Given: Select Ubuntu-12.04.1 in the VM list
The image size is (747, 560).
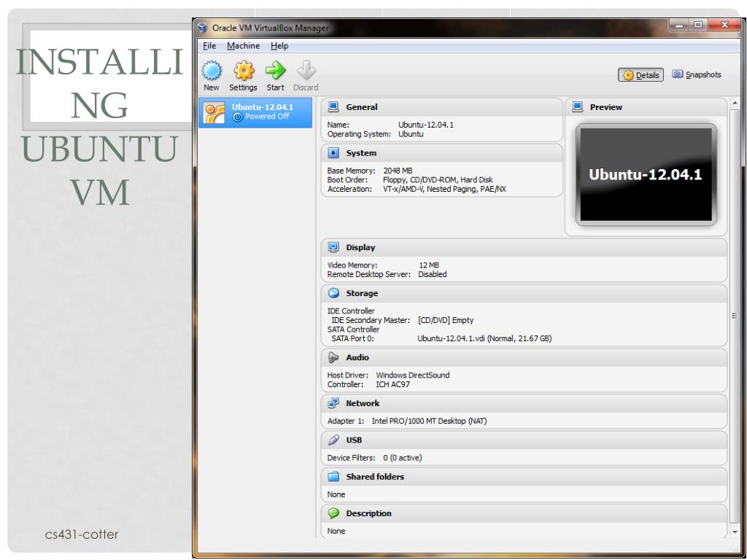Looking at the screenshot, I should [255, 113].
